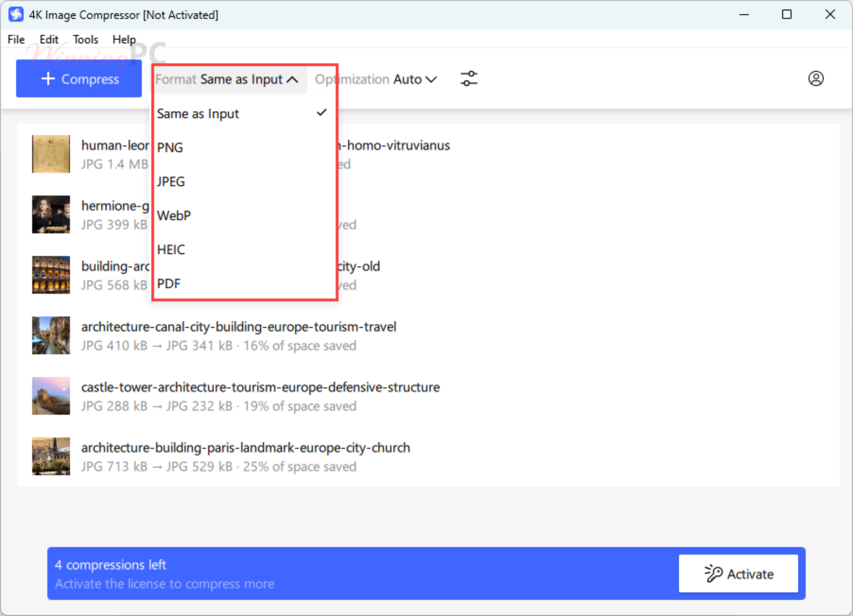The width and height of the screenshot is (853, 616).
Task: Click the 4K Image Compressor app logo
Action: click(16, 15)
